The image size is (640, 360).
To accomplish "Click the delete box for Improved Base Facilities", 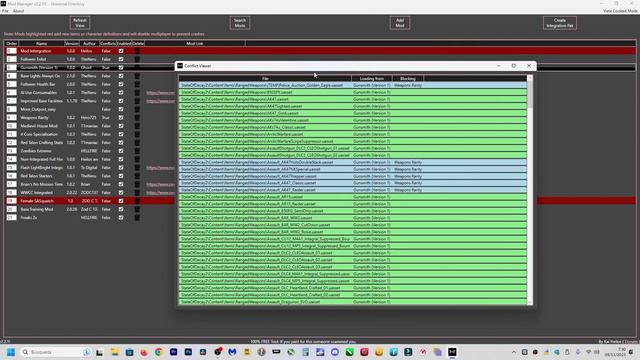I will [x=137, y=101].
